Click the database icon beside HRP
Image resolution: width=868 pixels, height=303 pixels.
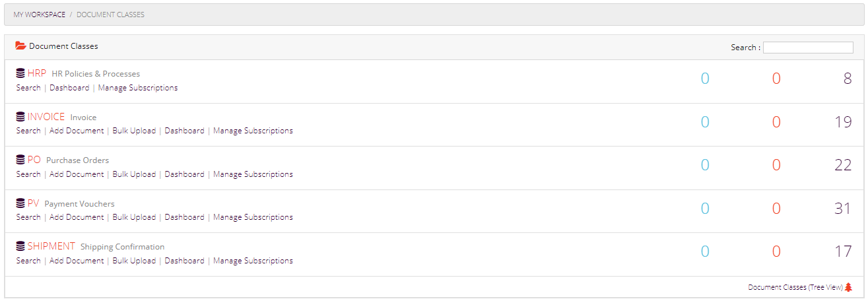(x=20, y=73)
